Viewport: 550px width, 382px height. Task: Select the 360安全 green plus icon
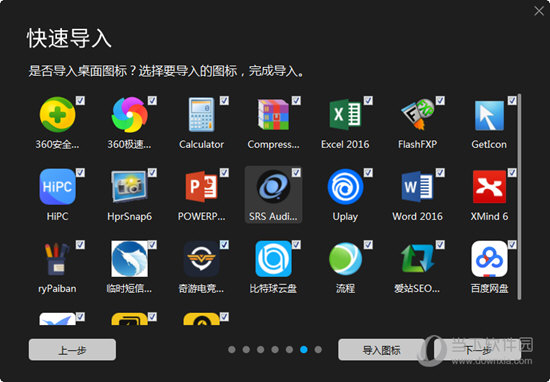click(x=58, y=114)
